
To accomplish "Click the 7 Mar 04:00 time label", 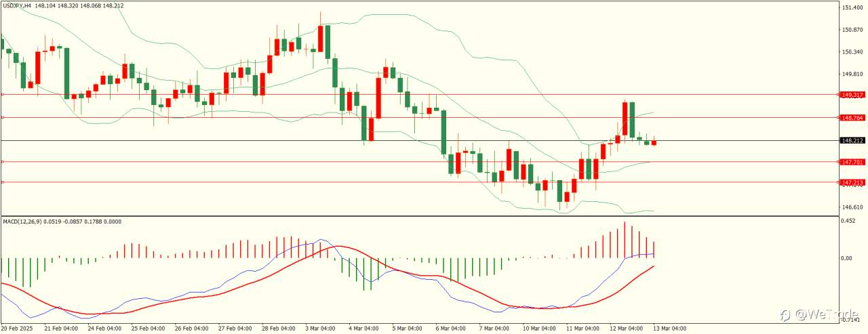I will pyautogui.click(x=495, y=329).
